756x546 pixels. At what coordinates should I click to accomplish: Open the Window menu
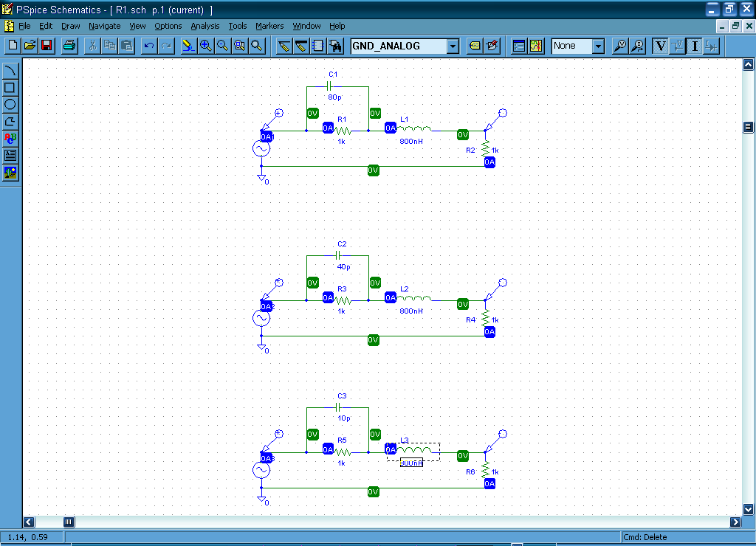tap(306, 26)
